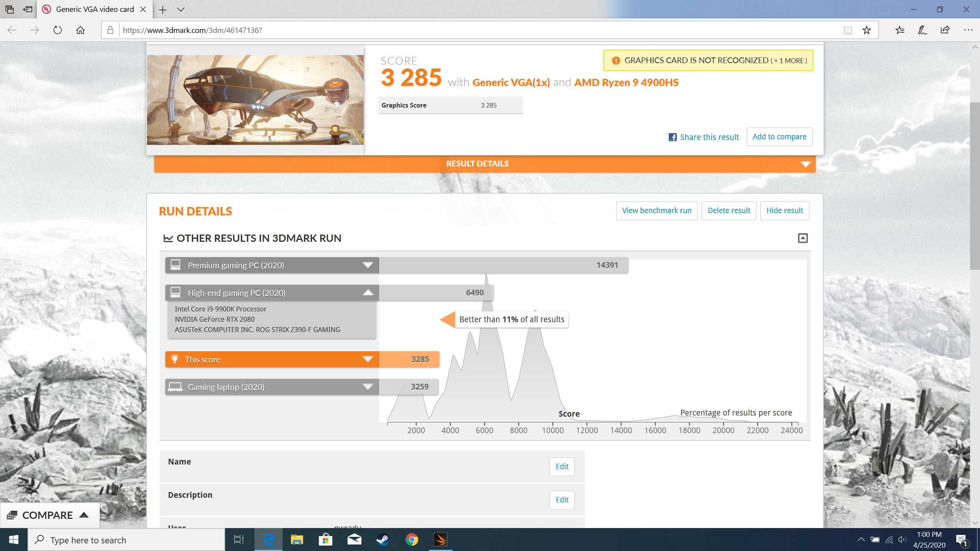Click the Graphics Score row

[x=451, y=105]
